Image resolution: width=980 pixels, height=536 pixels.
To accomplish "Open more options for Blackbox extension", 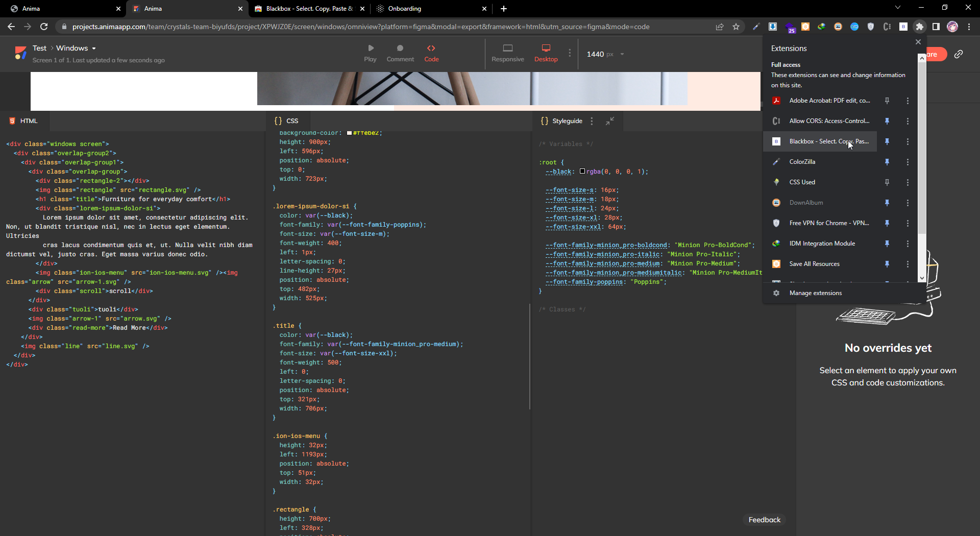I will click(908, 141).
